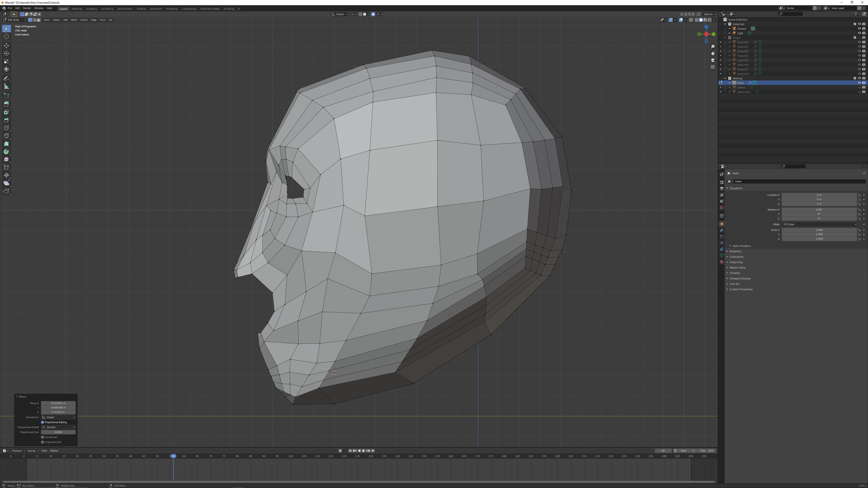Toggle X axis mirror in header
868x488 pixels.
(686, 14)
